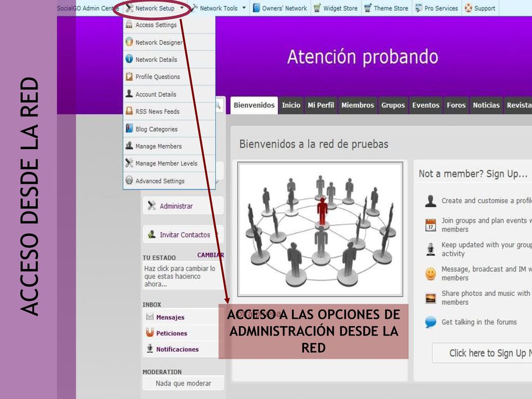This screenshot has width=532, height=399.
Task: Click the Manage Members people icon
Action: point(129,145)
